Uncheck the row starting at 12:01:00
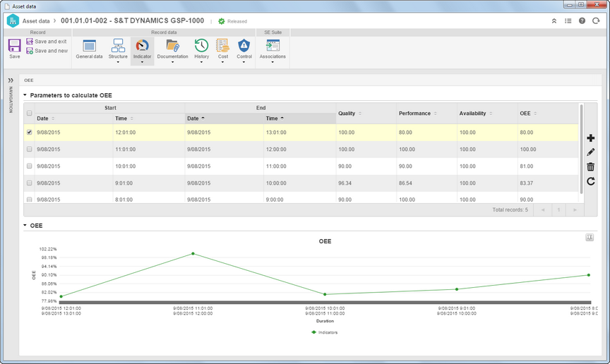 point(29,132)
